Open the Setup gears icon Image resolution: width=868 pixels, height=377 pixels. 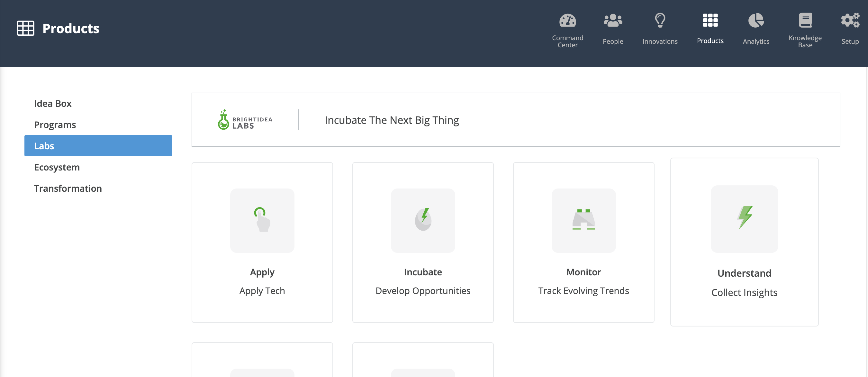click(x=850, y=20)
